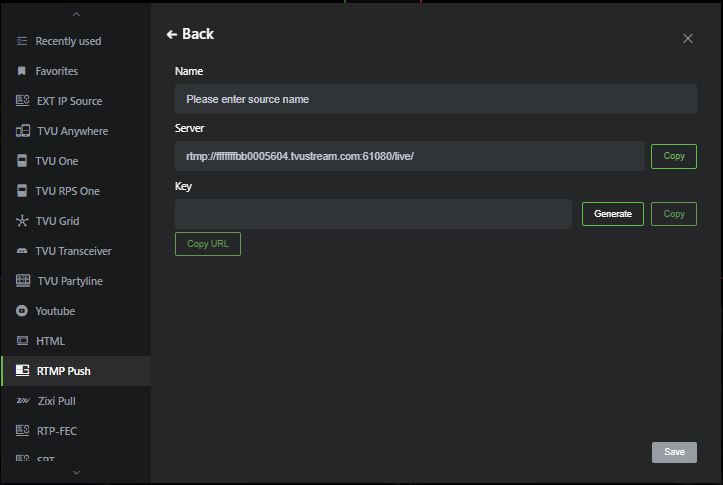
Task: Click the TVU Partyline grid icon
Action: click(23, 280)
